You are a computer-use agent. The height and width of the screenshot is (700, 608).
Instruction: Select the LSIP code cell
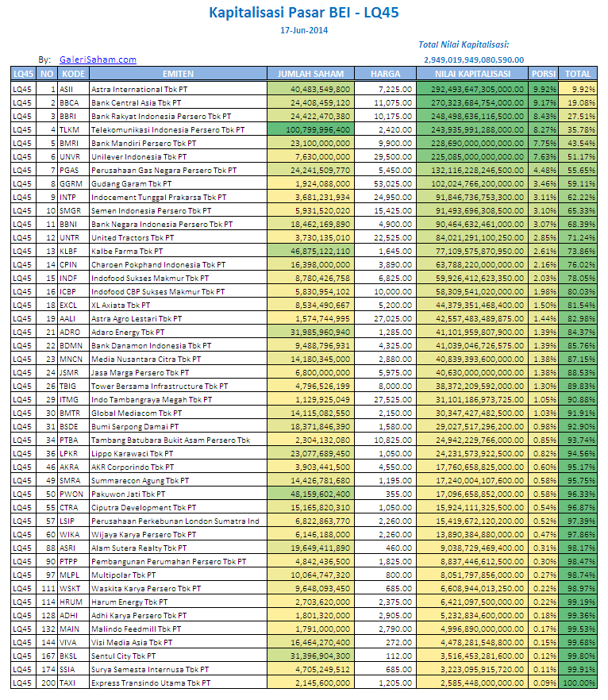coord(73,521)
